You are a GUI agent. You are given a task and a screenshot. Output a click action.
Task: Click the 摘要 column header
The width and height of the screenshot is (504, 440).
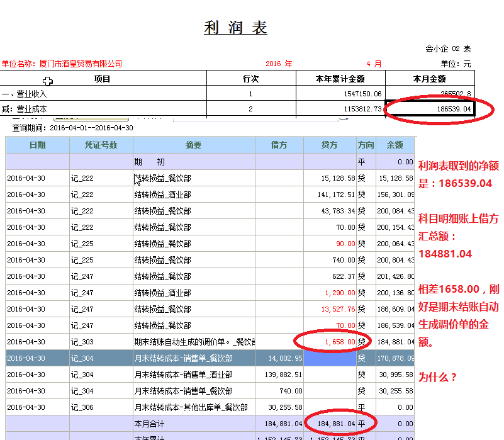click(x=193, y=145)
